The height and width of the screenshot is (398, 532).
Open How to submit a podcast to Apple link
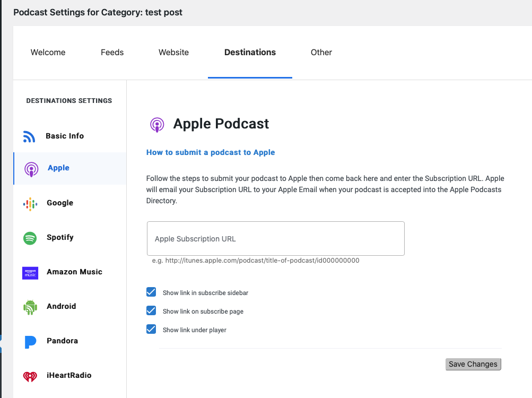click(x=211, y=152)
